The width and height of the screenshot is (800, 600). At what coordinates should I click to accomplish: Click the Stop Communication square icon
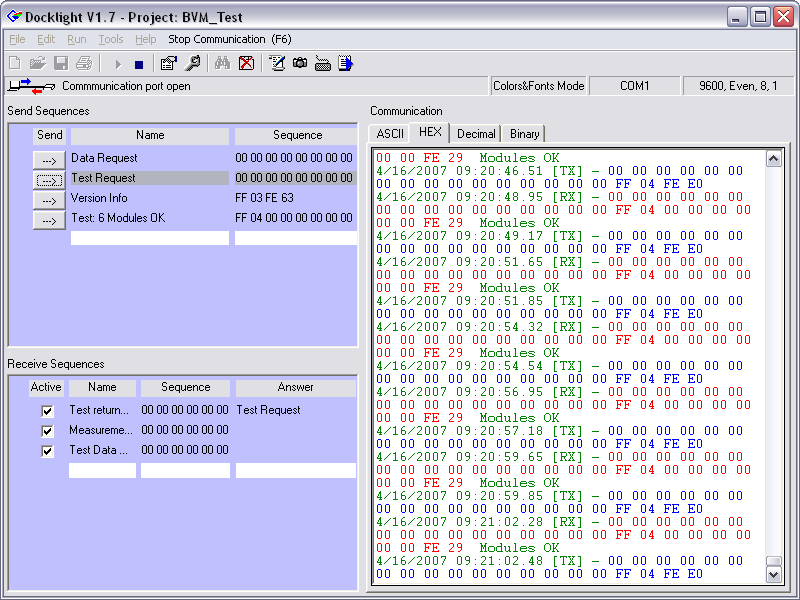pyautogui.click(x=139, y=65)
